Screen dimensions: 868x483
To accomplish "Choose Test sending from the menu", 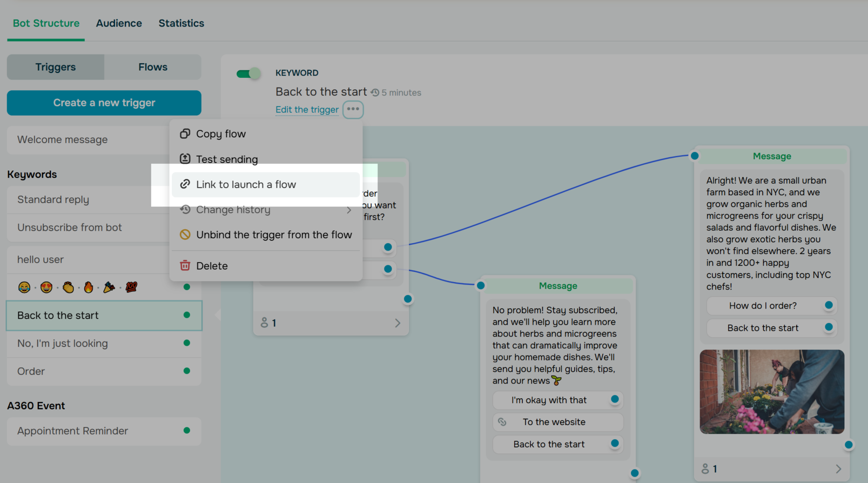I will click(266, 159).
